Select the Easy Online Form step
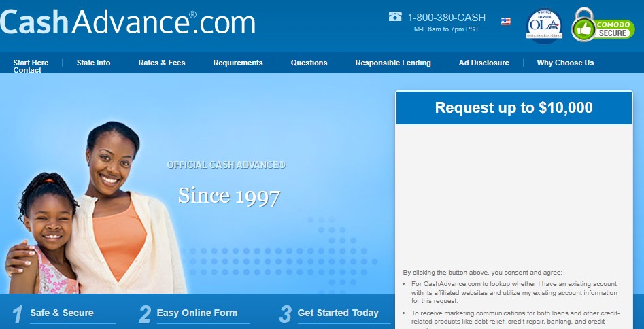The height and width of the screenshot is (329, 644). [x=197, y=313]
